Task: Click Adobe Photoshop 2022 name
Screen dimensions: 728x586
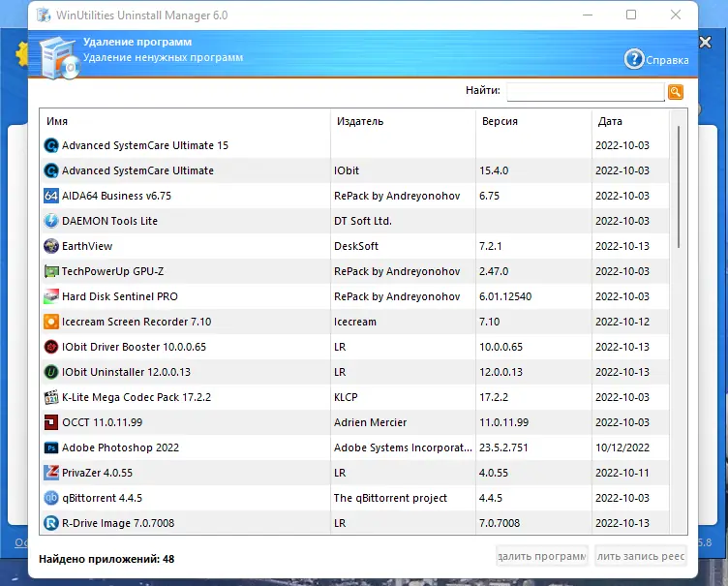Action: pyautogui.click(x=121, y=447)
